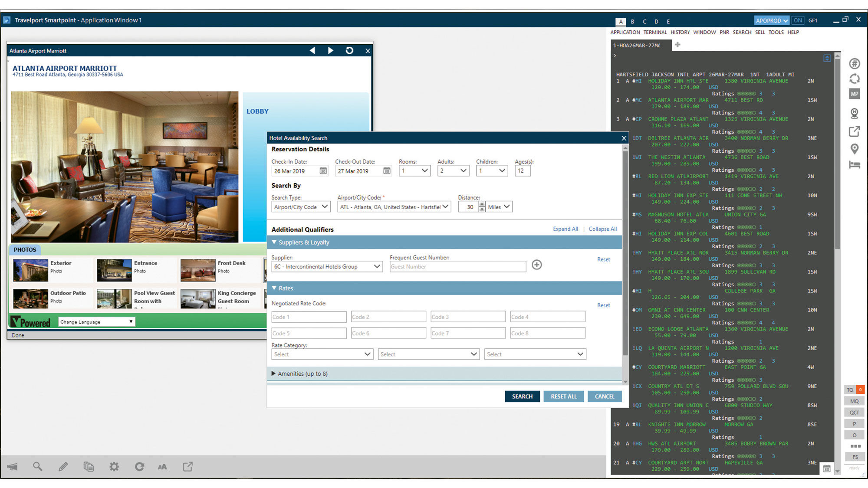This screenshot has height=488, width=868.
Task: Click the gear settings icon in bottom toolbar
Action: 114,467
